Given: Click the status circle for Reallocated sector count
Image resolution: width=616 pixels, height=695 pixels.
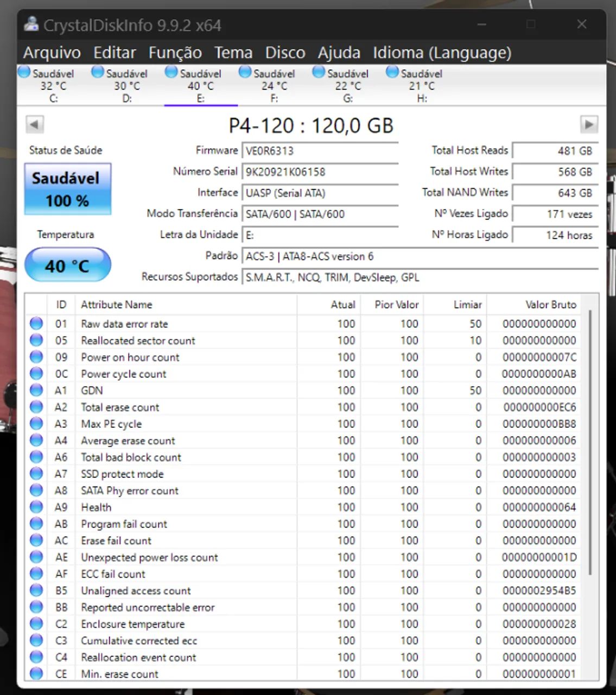Looking at the screenshot, I should tap(36, 340).
